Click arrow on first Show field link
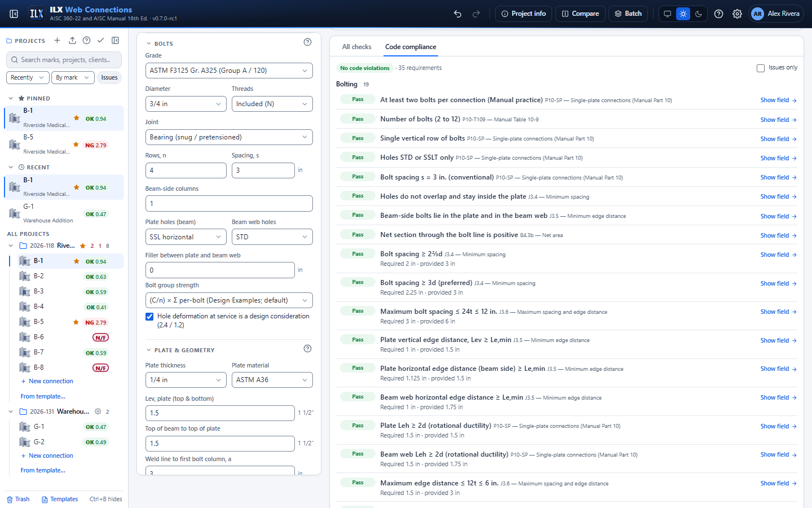This screenshot has width=812, height=508. (795, 100)
